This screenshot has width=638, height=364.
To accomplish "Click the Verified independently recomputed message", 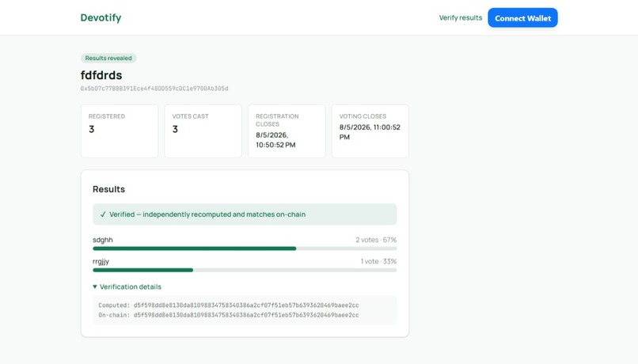I will (x=207, y=214).
